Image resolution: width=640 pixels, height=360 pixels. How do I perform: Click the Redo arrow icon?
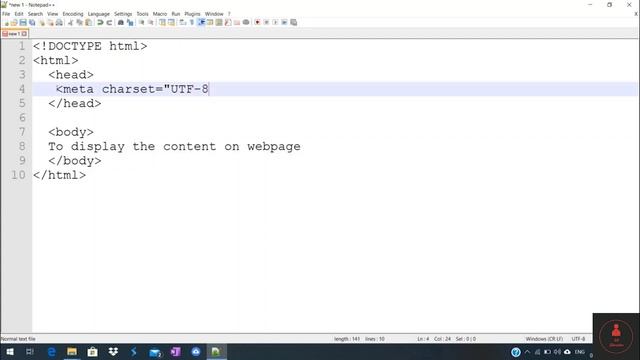click(x=109, y=22)
